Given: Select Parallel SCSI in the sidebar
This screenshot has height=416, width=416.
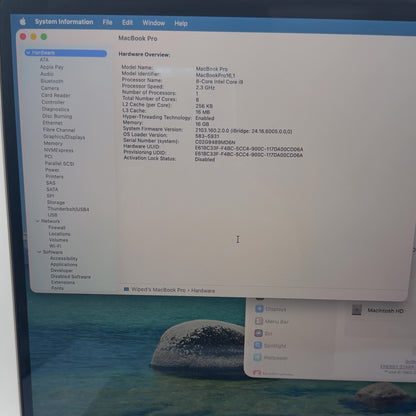Looking at the screenshot, I should coord(59,163).
